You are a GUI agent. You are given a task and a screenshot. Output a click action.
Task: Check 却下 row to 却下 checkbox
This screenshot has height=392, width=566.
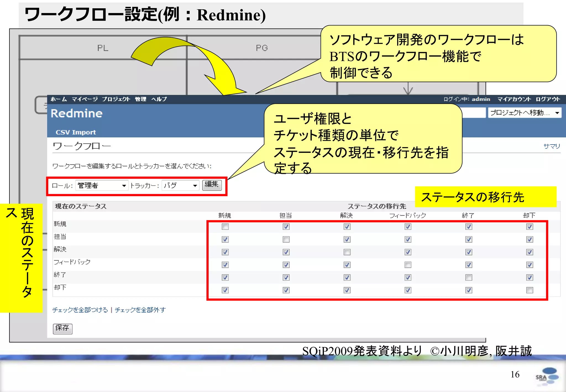pyautogui.click(x=530, y=290)
